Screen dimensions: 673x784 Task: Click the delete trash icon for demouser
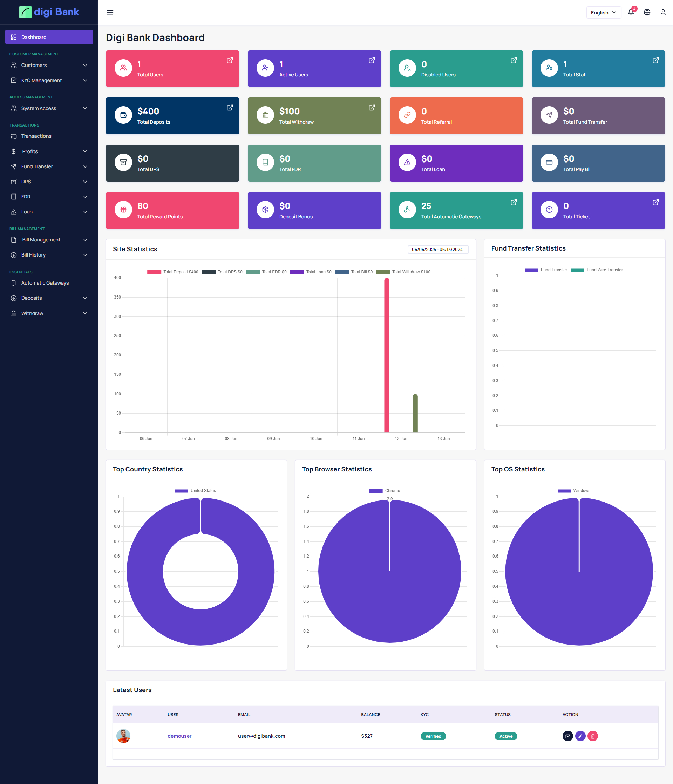(x=593, y=736)
